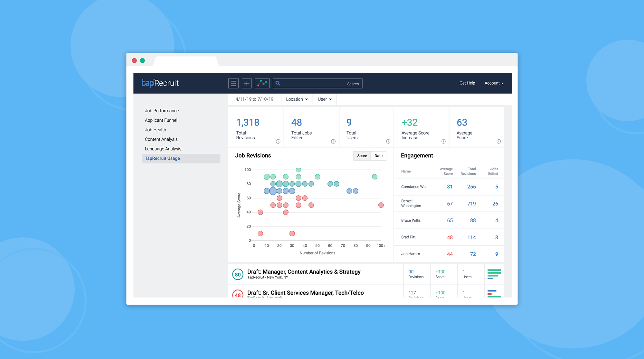Click info icon on Total Revisions card
644x359 pixels.
[278, 142]
